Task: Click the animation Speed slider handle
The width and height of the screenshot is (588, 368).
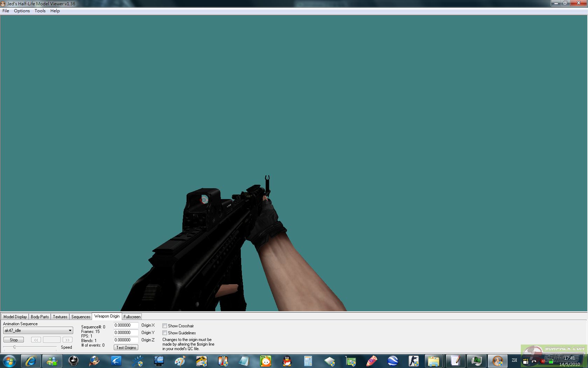Action: (15, 347)
